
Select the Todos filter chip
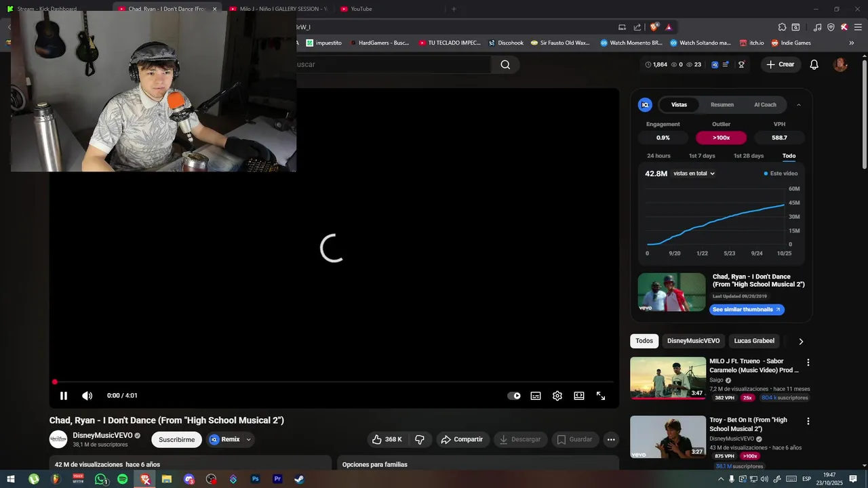click(644, 341)
